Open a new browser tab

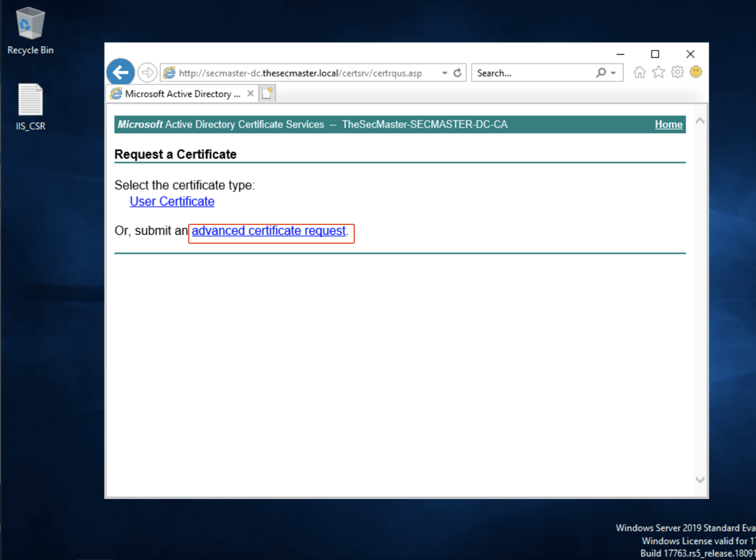267,93
